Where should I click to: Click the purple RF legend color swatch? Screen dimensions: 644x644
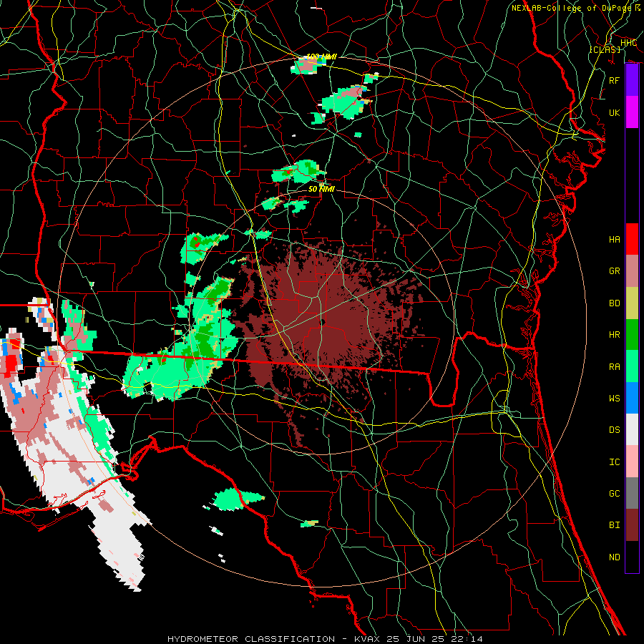point(632,80)
